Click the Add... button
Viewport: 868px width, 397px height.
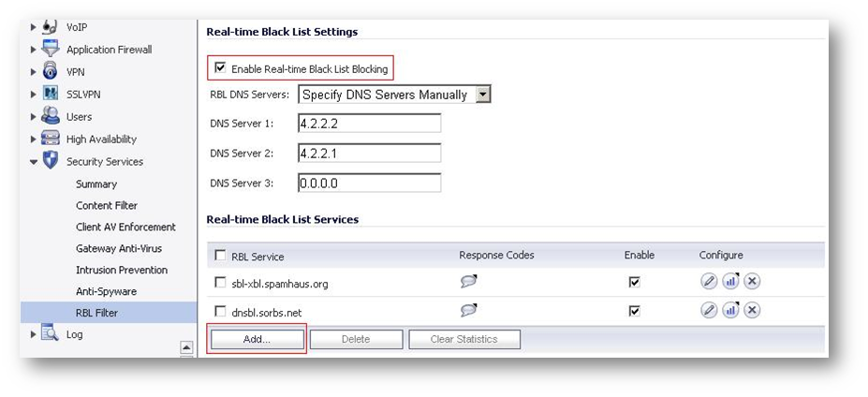click(257, 339)
